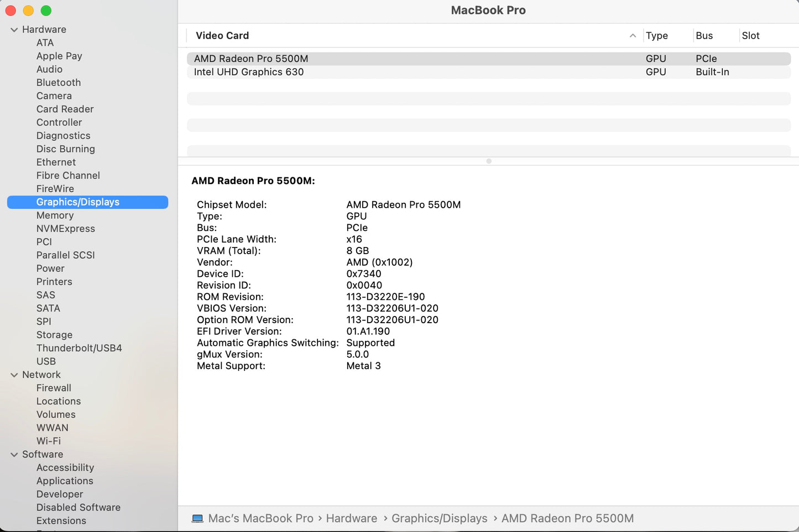The width and height of the screenshot is (799, 532).
Task: Click the Bus column header
Action: (x=704, y=35)
